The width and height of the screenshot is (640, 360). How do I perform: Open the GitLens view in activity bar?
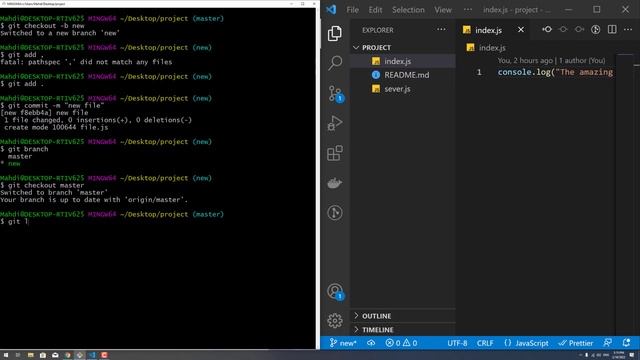(x=335, y=213)
